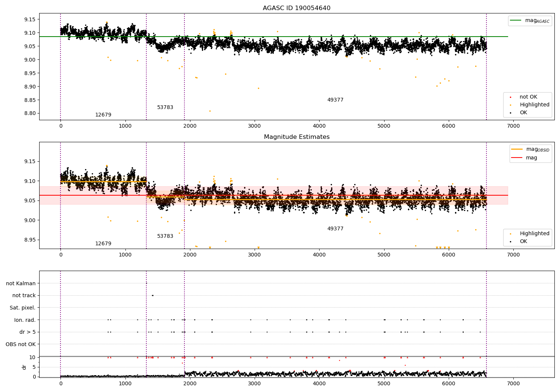Click the "OBS not OK" row label
Image resolution: width=560 pixels, height=392 pixels.
click(x=21, y=344)
